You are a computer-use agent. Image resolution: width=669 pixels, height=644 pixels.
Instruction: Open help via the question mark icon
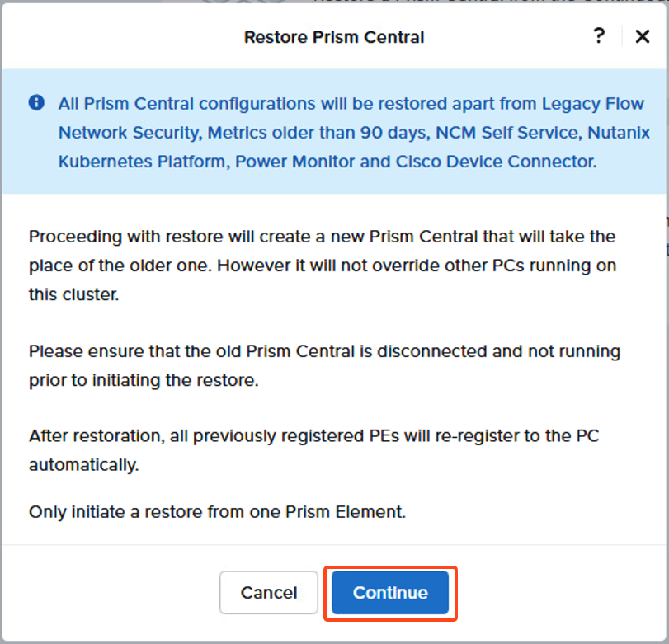[x=599, y=35]
